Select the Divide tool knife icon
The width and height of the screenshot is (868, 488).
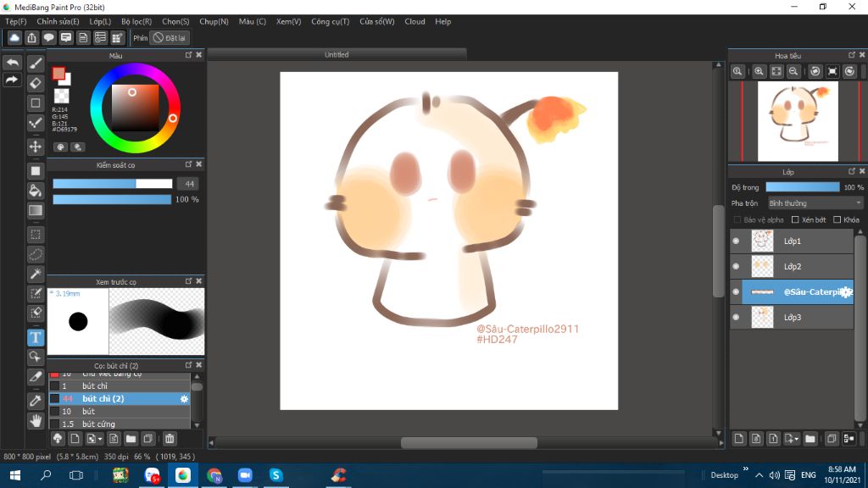36,377
